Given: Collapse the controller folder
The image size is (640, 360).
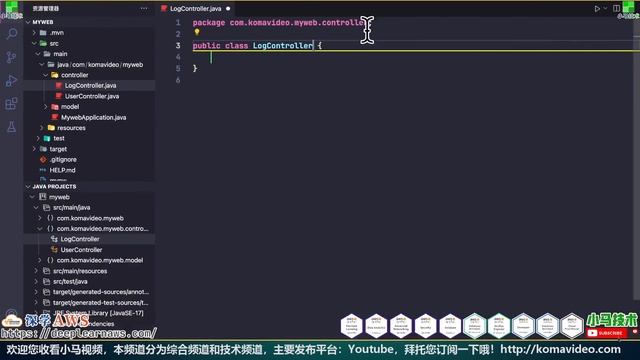Looking at the screenshot, I should (x=45, y=75).
